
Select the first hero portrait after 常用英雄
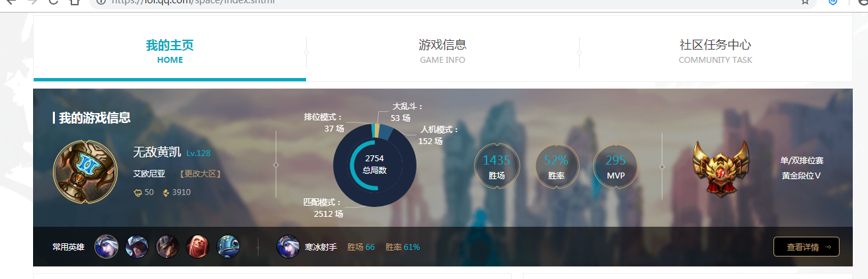[106, 247]
